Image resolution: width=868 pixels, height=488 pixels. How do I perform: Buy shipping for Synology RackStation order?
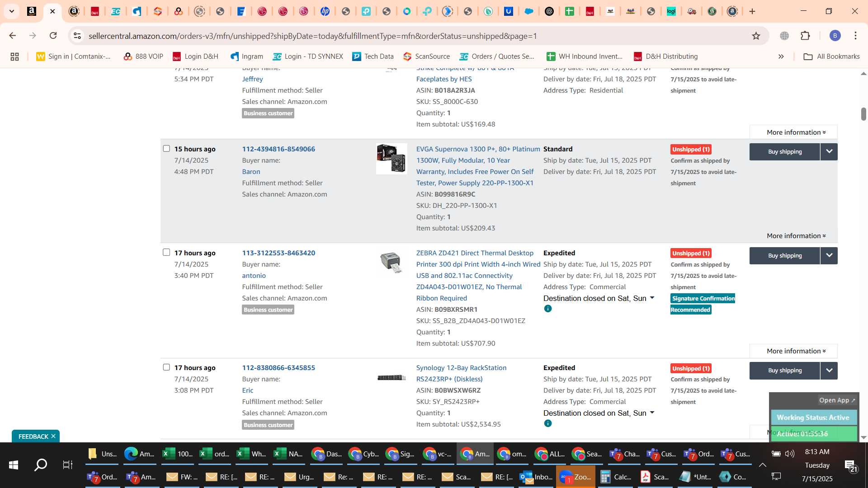click(785, 371)
